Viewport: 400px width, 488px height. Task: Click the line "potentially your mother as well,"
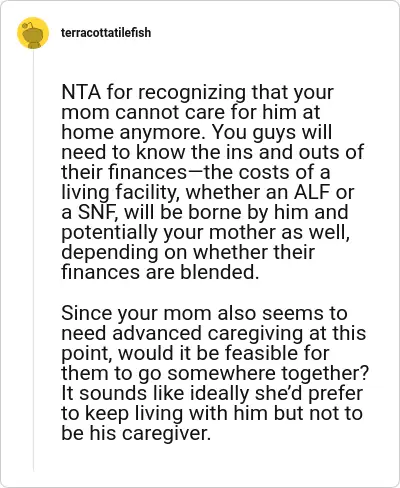206,232
